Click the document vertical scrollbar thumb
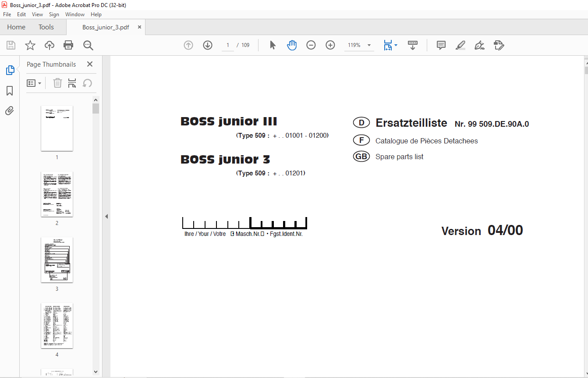 tap(586, 70)
